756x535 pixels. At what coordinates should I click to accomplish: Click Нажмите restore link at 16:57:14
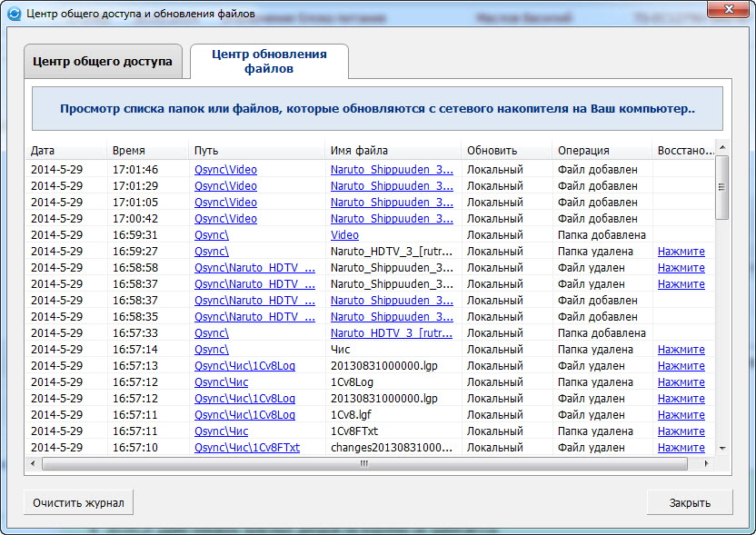(x=681, y=350)
